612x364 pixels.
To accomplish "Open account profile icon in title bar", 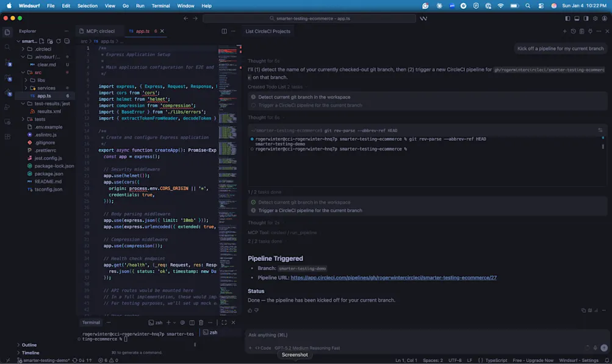I will point(604,18).
